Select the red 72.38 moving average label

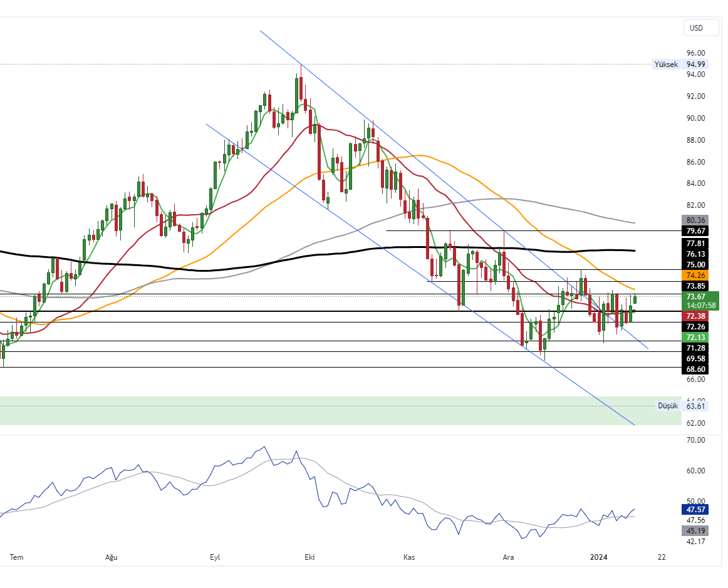[696, 316]
